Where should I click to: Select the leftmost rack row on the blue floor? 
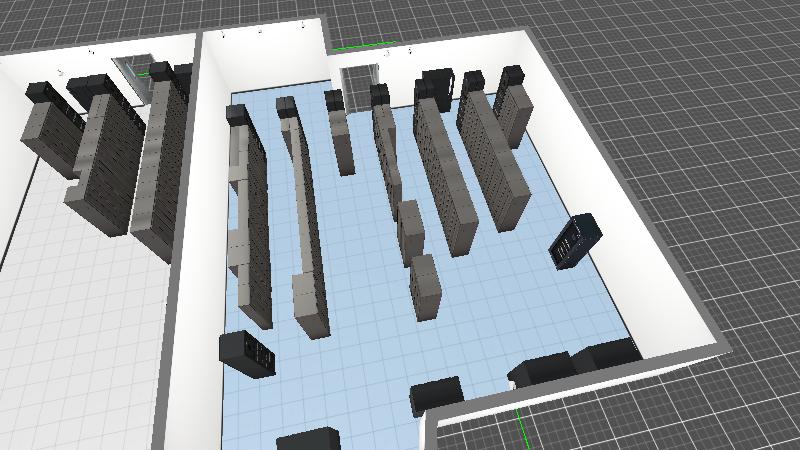248,220
